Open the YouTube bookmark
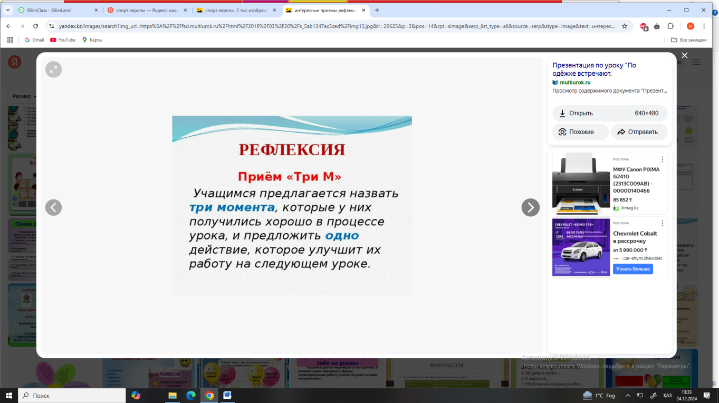719x403 pixels. click(66, 39)
